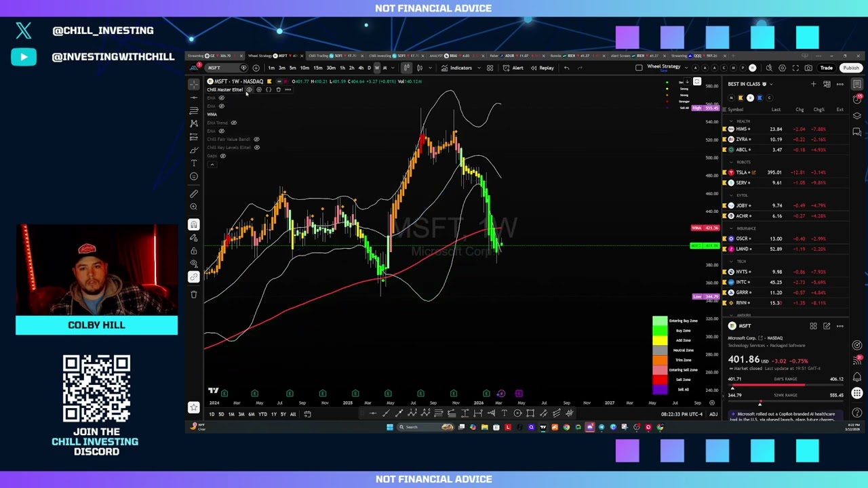Collapse the ROBOTS watchlist section
The width and height of the screenshot is (868, 488).
tap(731, 162)
